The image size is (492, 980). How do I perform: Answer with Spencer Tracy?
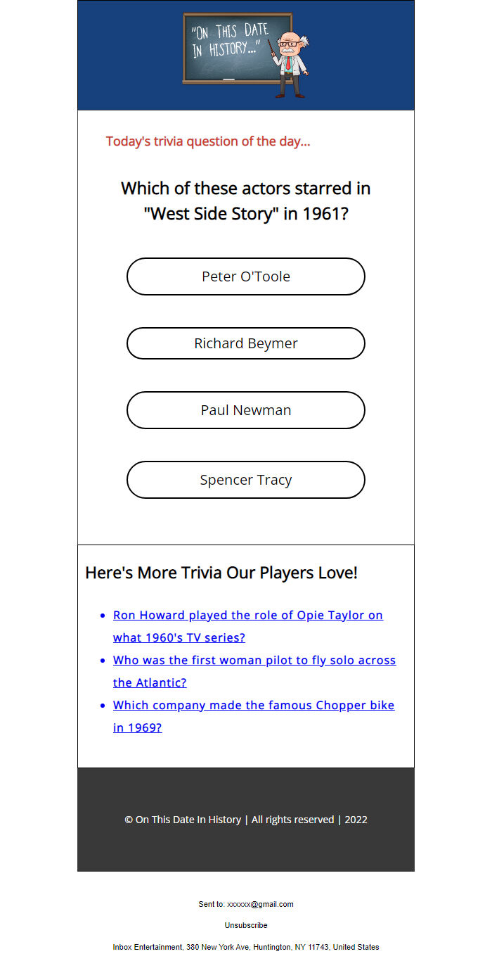(x=246, y=480)
